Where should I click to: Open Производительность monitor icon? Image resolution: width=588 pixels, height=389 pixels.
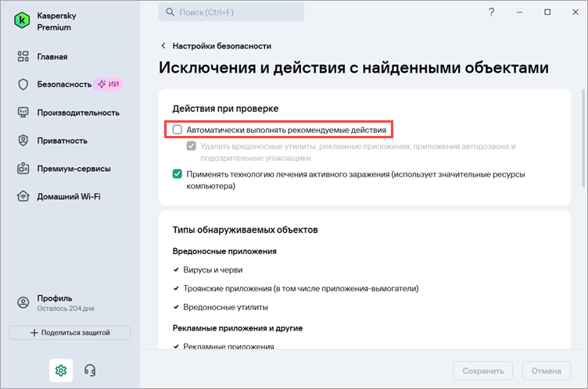(23, 112)
